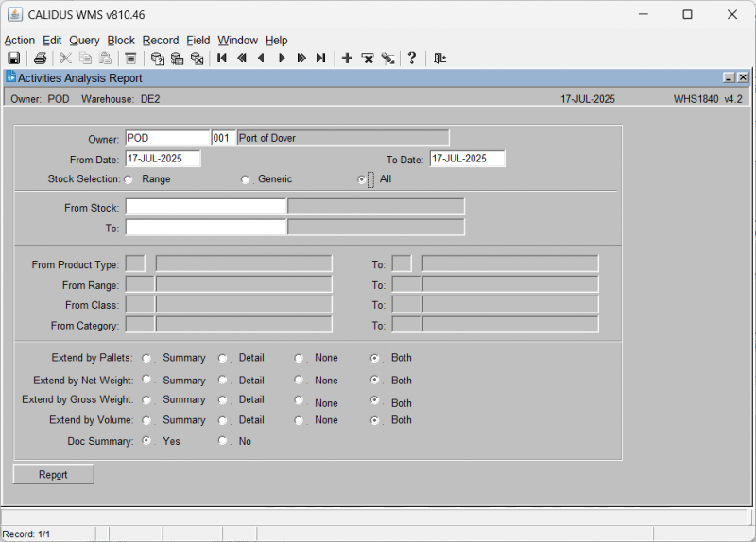Click the Paste clipboard icon

105,59
